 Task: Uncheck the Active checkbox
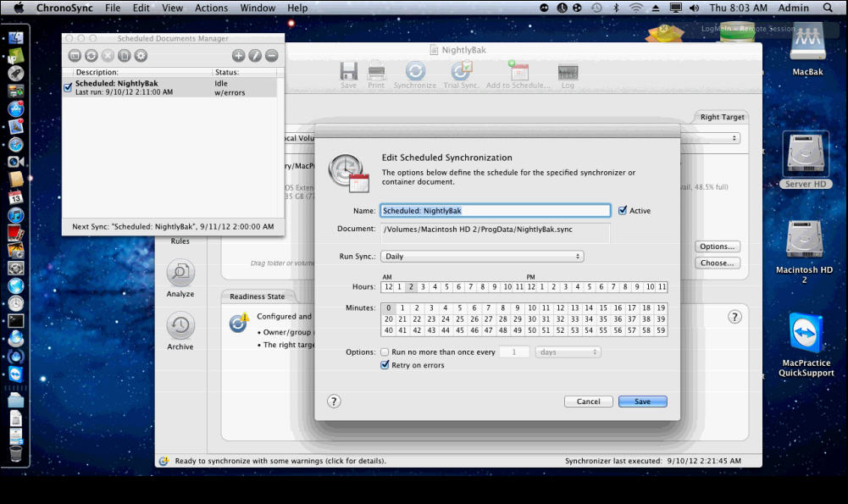623,210
